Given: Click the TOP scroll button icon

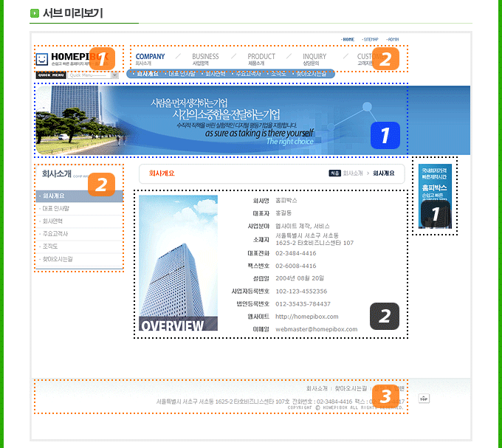Looking at the screenshot, I should click(423, 399).
